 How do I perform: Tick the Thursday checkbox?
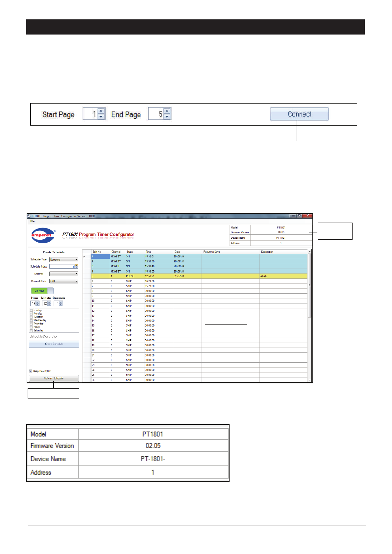pos(31,324)
